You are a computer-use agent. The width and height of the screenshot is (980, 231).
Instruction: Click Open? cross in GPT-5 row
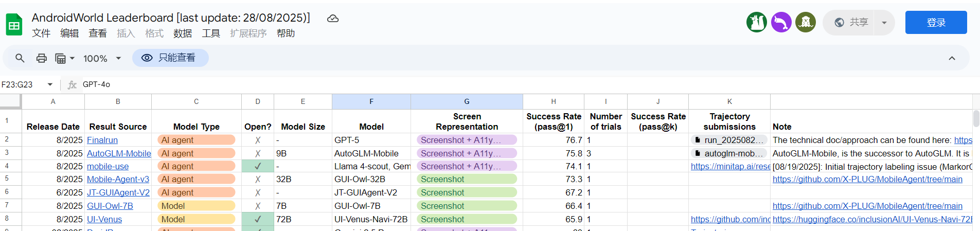click(x=258, y=140)
